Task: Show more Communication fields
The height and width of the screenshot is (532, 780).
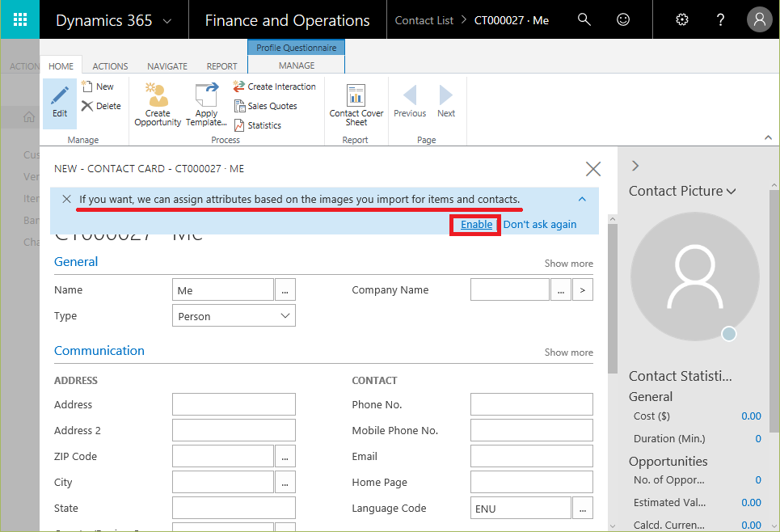Action: [568, 353]
